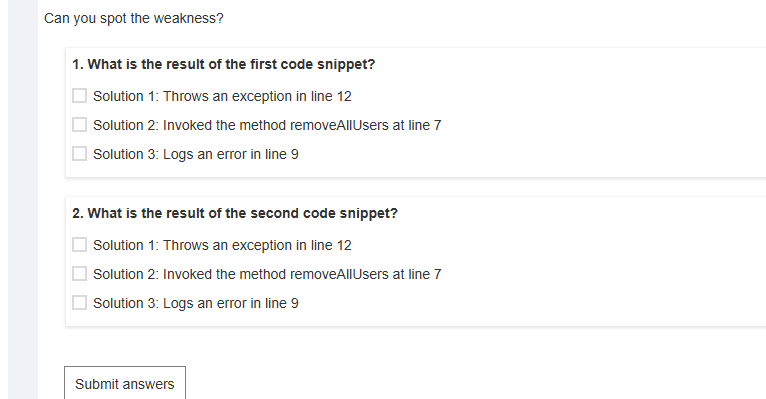Image resolution: width=766 pixels, height=399 pixels.
Task: Click label 'Invoked the method removeAllUsers' in question 2
Action: (x=276, y=274)
